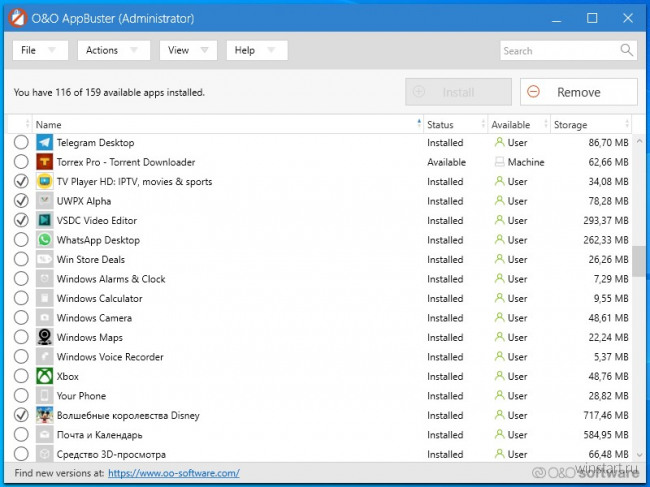This screenshot has width=650, height=487.
Task: Click the Your Phone app icon
Action: click(x=44, y=396)
